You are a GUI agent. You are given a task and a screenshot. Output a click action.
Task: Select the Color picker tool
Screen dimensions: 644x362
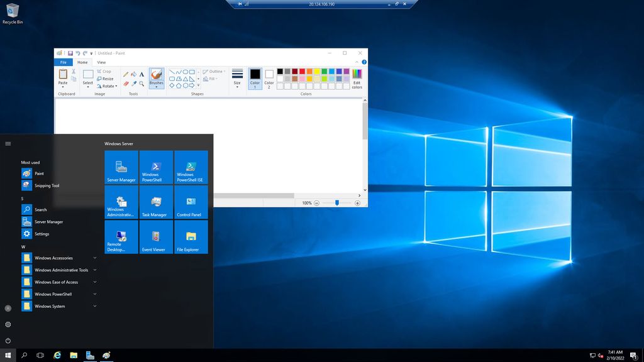133,83
